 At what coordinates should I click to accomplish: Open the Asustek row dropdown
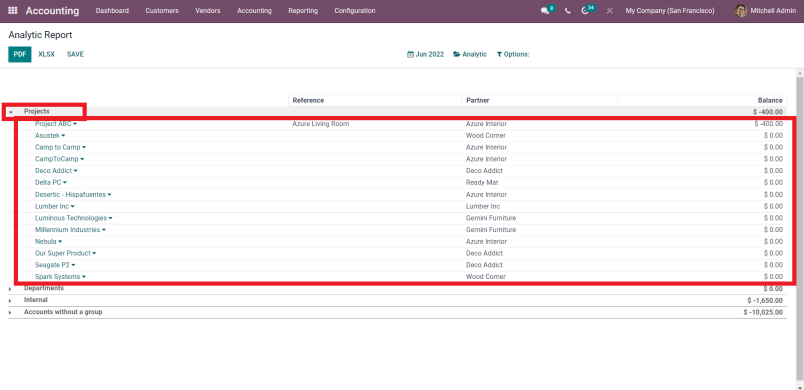63,136
